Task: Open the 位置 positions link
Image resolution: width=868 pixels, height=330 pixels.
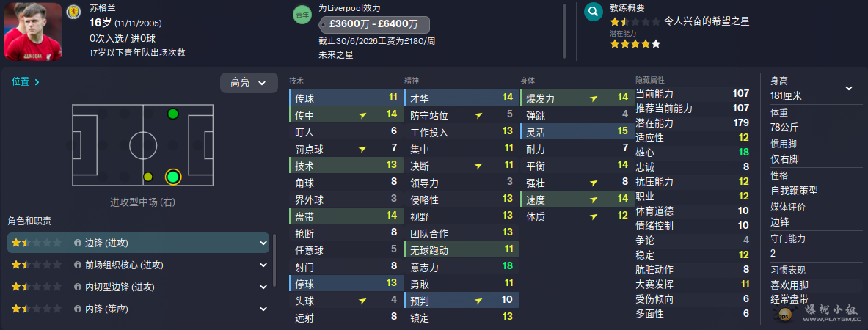Action: [25, 82]
